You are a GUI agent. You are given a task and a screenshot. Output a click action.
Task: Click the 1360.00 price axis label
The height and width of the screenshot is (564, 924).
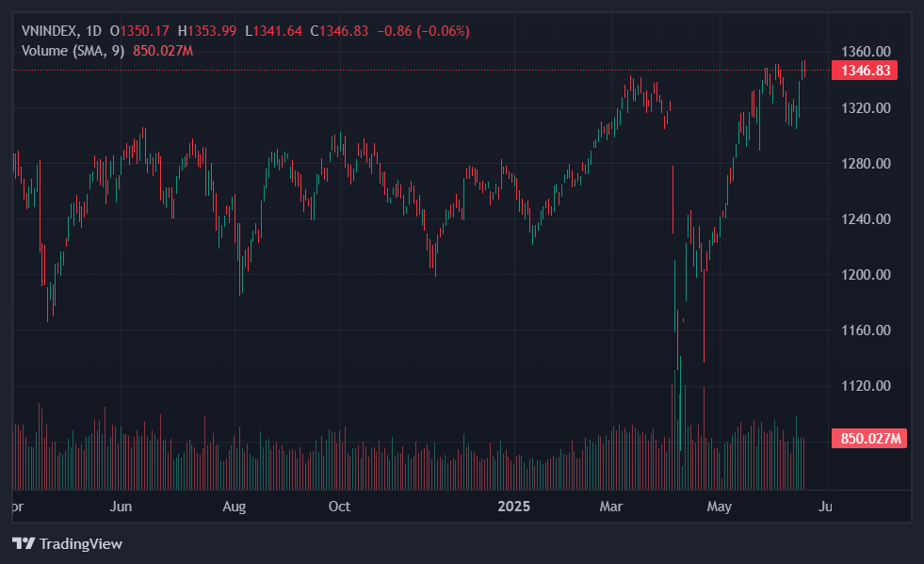tap(866, 51)
